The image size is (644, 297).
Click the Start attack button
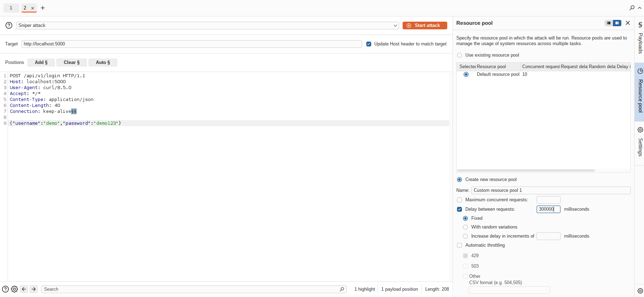425,26
